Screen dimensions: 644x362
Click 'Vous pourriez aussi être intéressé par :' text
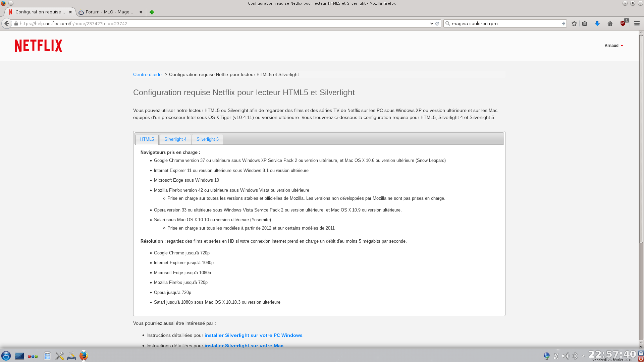tap(174, 323)
